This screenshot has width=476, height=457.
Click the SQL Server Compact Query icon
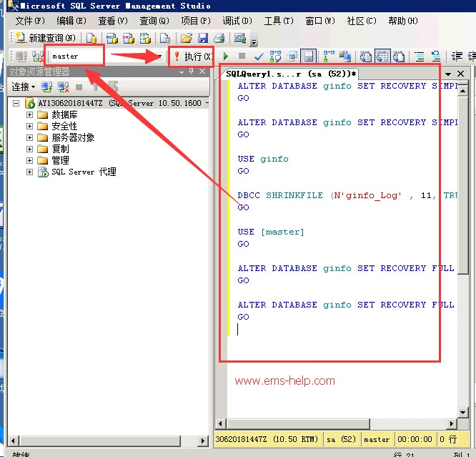(165, 39)
